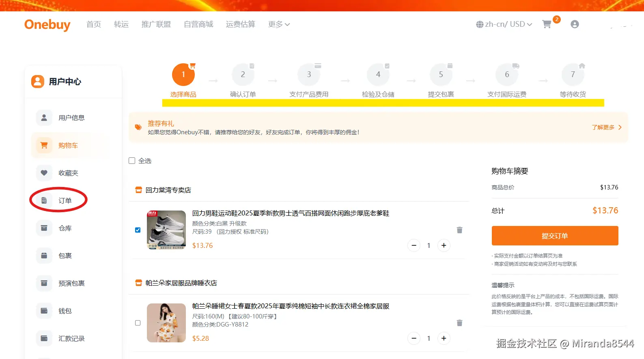
Task: Go to 首页 in the top navigation
Action: (94, 24)
